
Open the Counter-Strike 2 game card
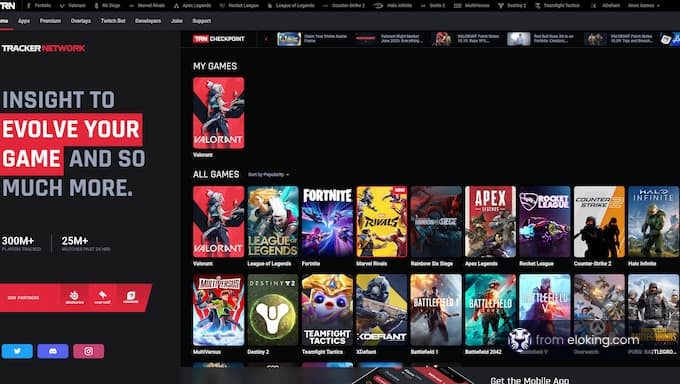coord(599,222)
